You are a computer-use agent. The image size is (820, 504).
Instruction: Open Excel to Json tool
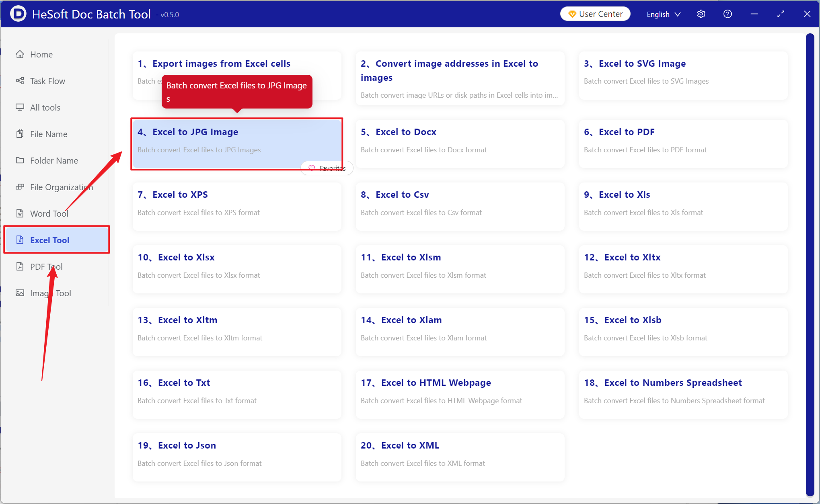237,457
